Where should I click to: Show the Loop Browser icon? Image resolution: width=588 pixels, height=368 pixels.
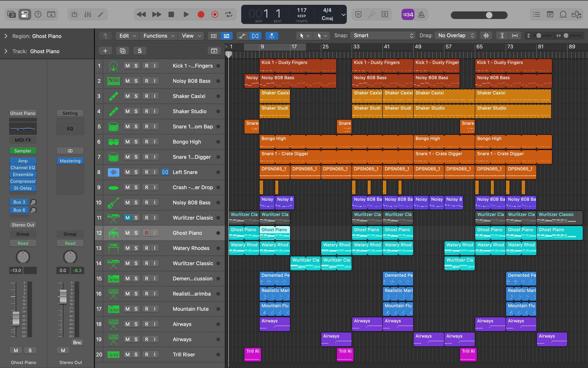563,15
